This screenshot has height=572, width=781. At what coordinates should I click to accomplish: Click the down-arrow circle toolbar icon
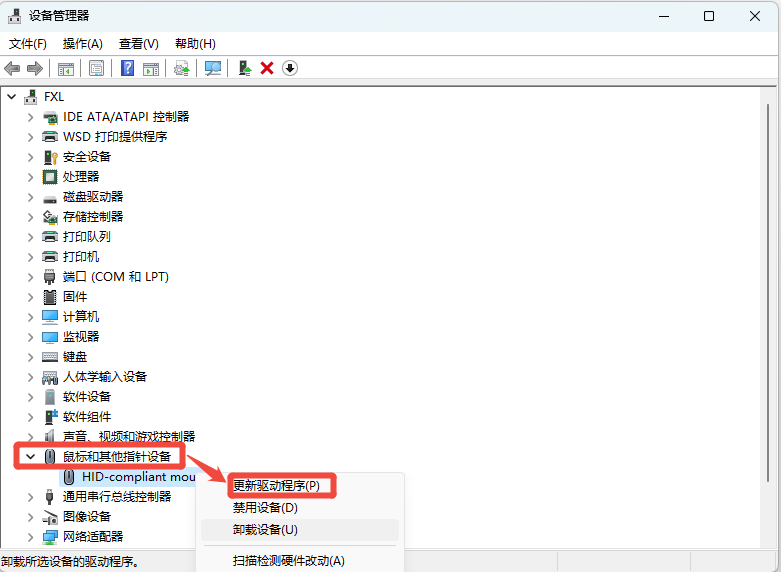tap(290, 68)
